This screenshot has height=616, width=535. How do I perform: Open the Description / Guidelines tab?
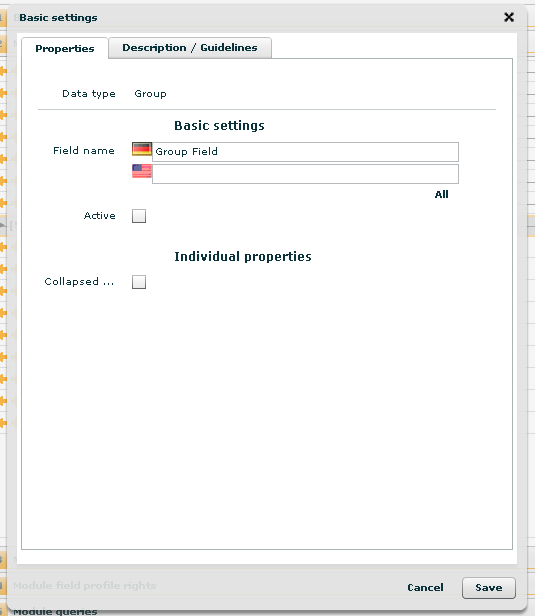tap(190, 48)
